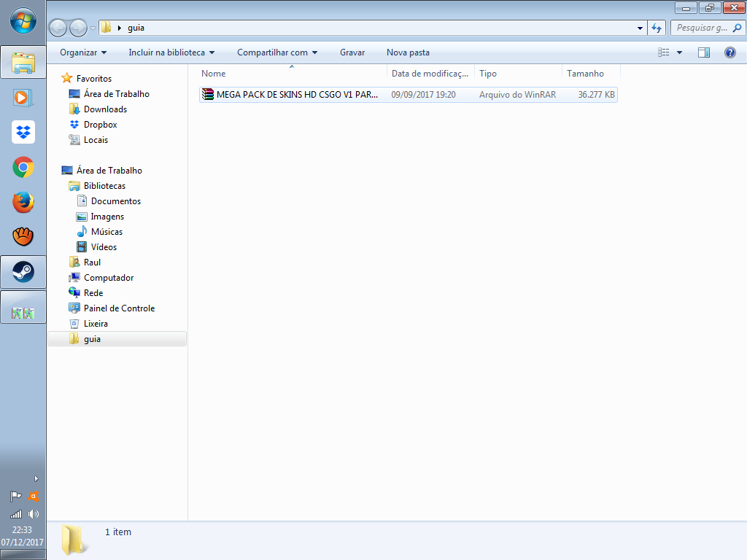
Task: Change view with the view icon
Action: point(664,52)
